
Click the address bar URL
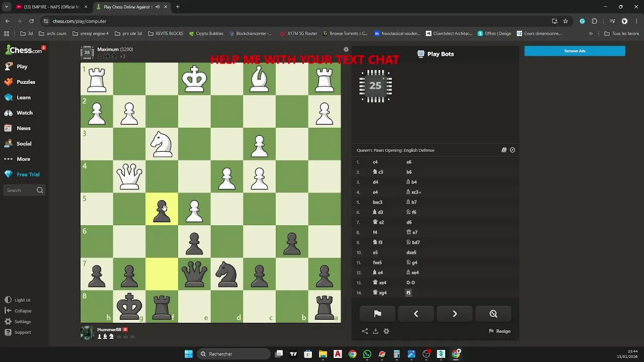(79, 21)
